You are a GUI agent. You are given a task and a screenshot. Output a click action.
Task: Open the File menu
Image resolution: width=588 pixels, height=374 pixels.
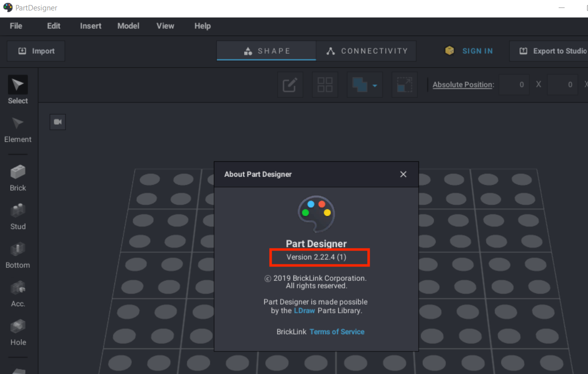click(16, 26)
